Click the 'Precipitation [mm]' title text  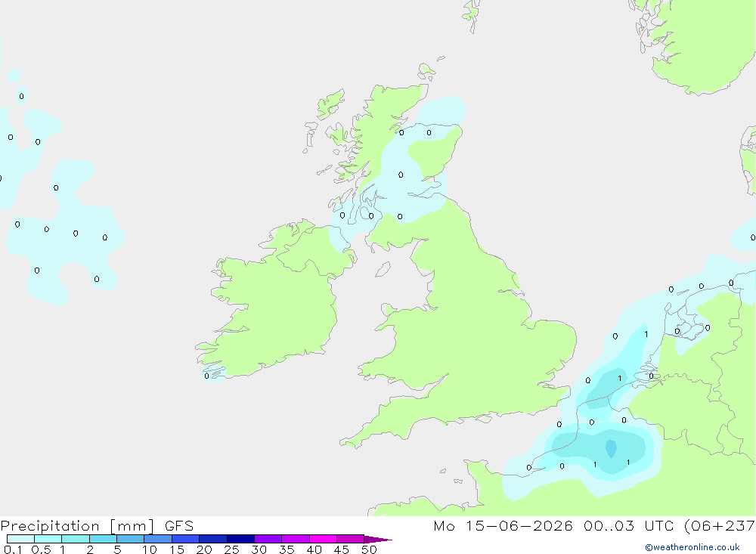coord(78,526)
